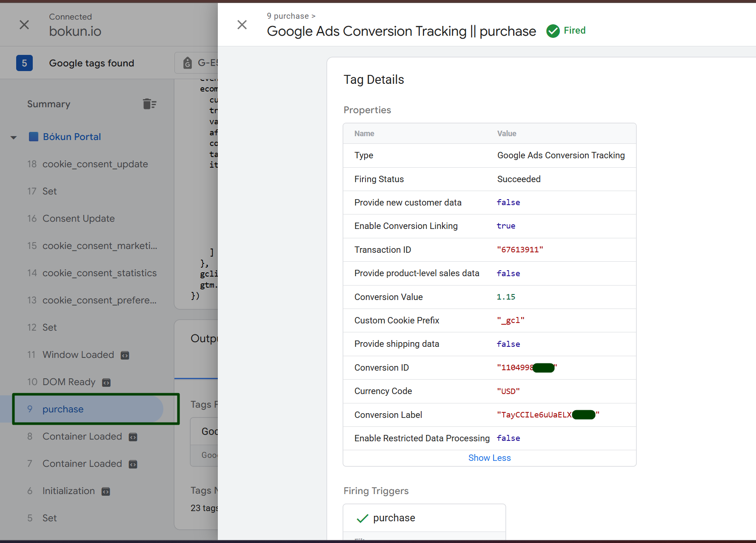This screenshot has height=543, width=756.
Task: Open the purchase firing trigger
Action: [x=394, y=518]
